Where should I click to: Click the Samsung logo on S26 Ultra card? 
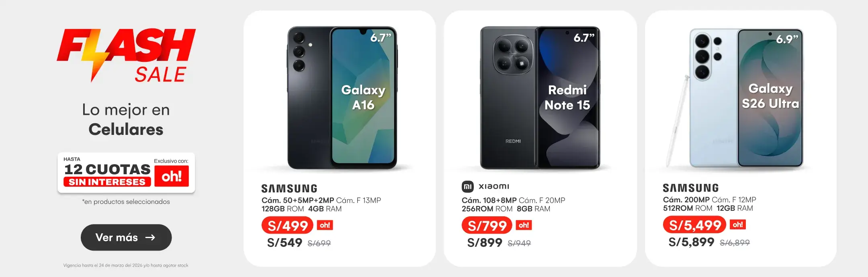[x=691, y=188]
